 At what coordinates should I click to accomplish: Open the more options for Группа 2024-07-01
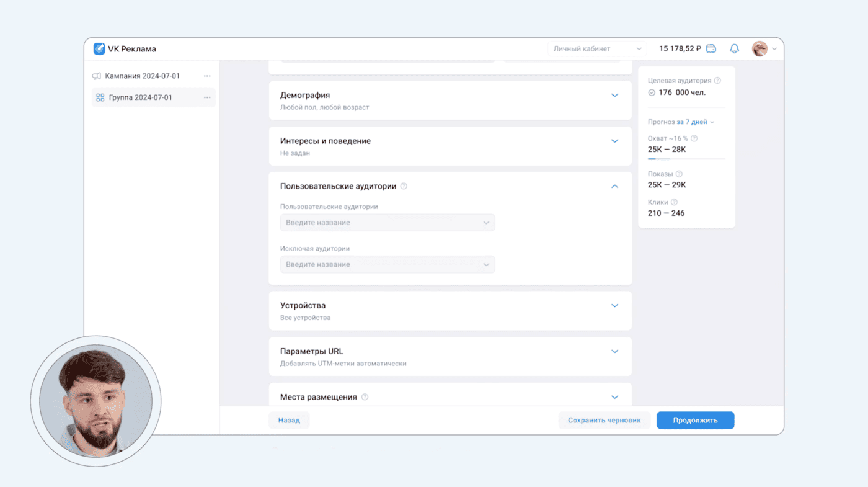coord(207,97)
